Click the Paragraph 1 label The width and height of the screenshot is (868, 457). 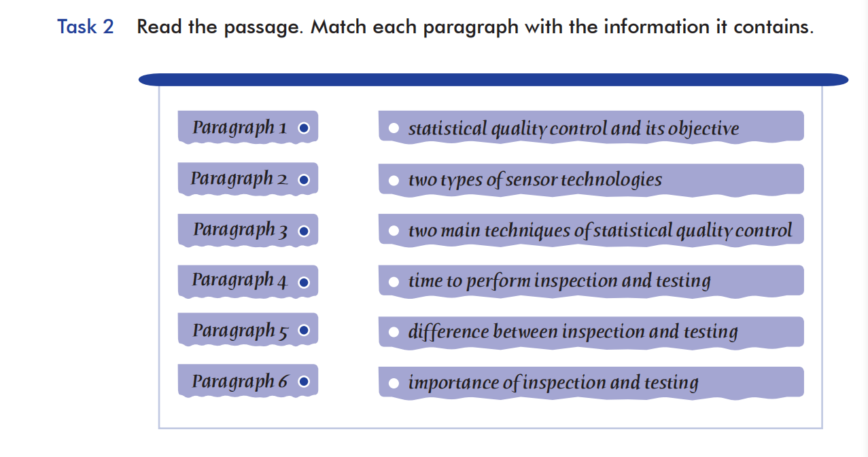pos(239,128)
